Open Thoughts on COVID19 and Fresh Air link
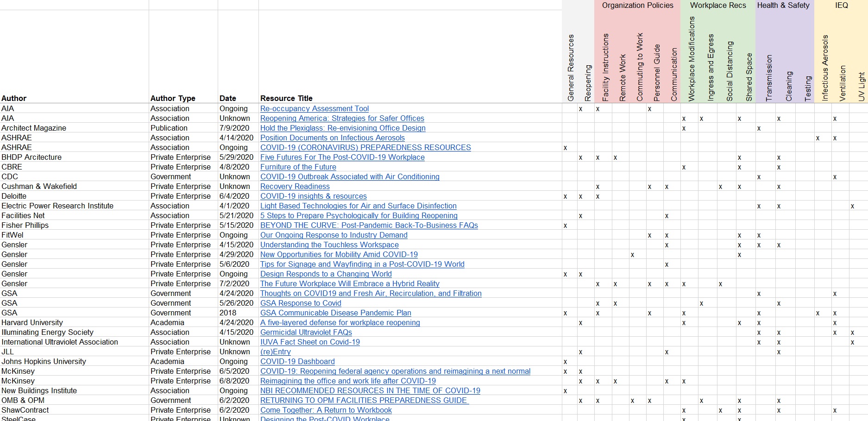The height and width of the screenshot is (421, 868). (x=371, y=293)
